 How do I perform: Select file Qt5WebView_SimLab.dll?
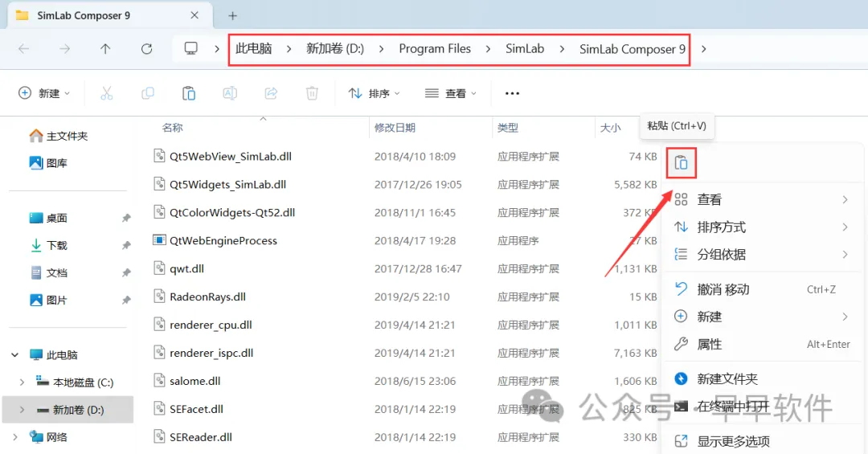point(231,157)
